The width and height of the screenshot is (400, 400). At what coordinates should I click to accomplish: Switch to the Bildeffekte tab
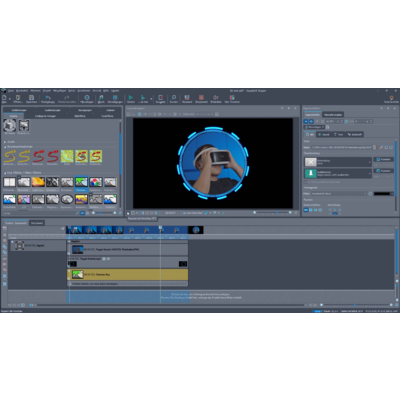[x=79, y=116]
